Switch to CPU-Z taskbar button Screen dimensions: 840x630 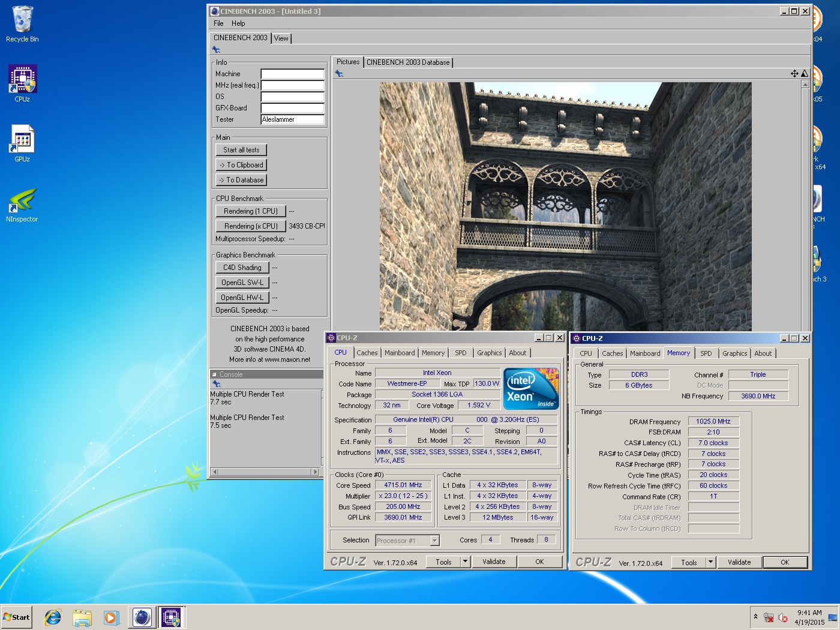click(x=172, y=617)
